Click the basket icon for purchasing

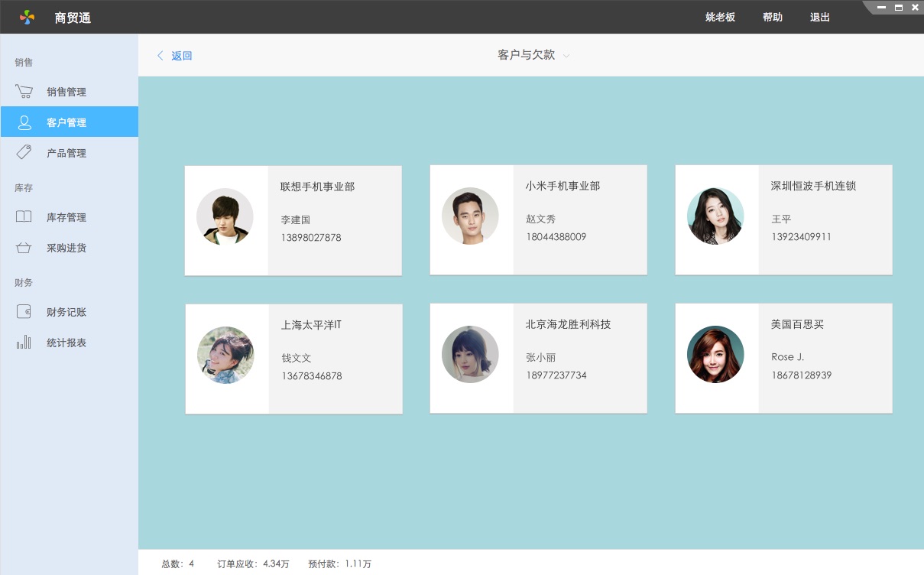pos(24,248)
